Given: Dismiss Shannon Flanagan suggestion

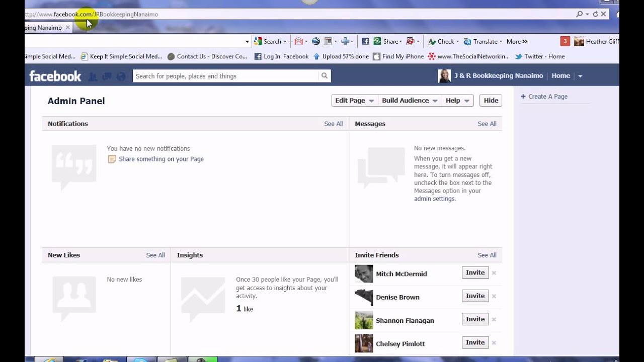Looking at the screenshot, I should pyautogui.click(x=494, y=319).
